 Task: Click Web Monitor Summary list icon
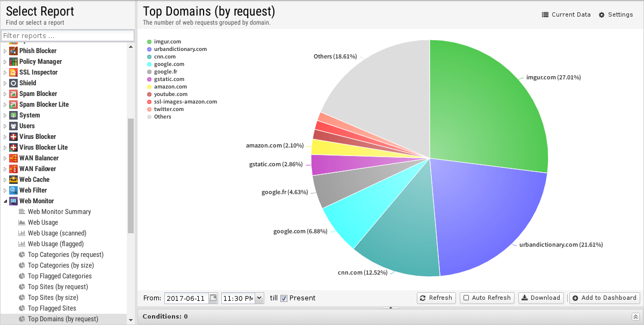pos(22,211)
